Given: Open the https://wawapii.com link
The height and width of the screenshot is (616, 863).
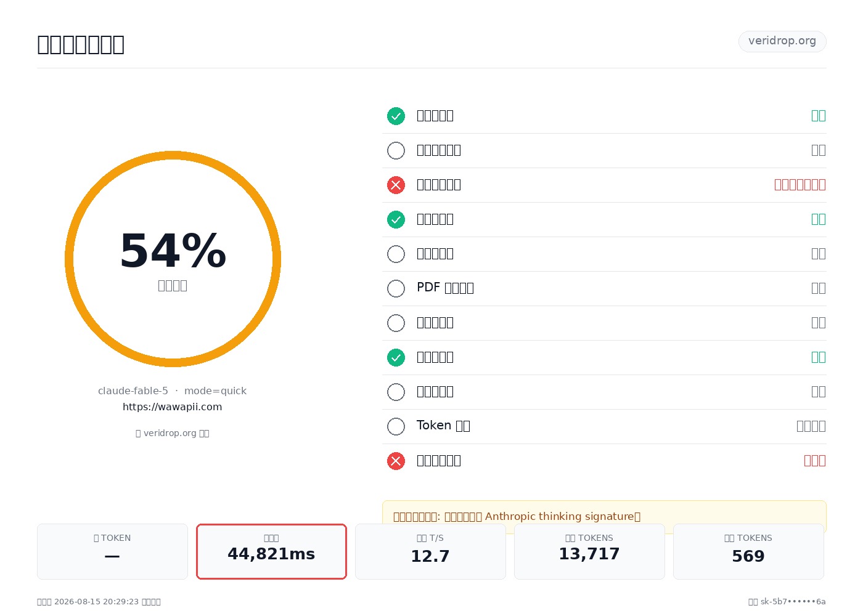Looking at the screenshot, I should click(173, 407).
